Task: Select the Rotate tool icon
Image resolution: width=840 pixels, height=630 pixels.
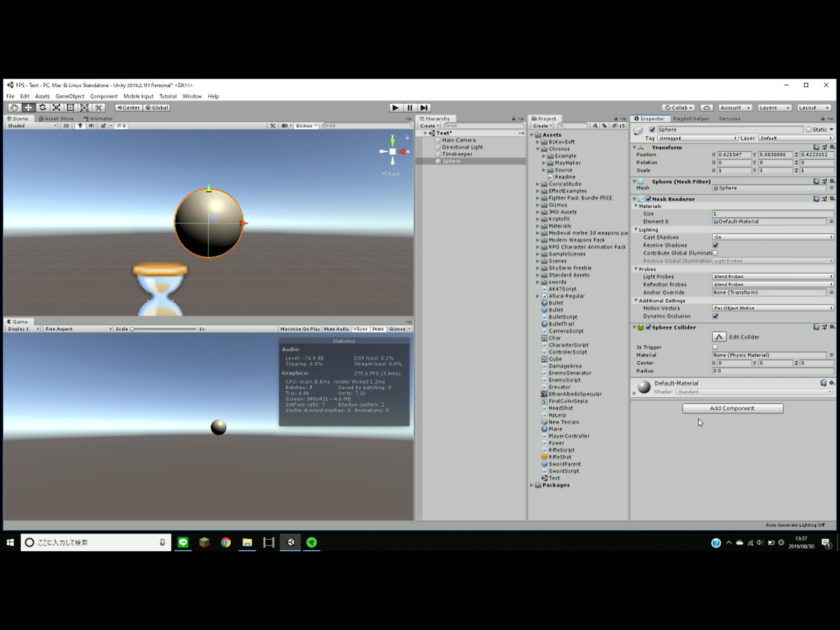Action: pyautogui.click(x=42, y=108)
